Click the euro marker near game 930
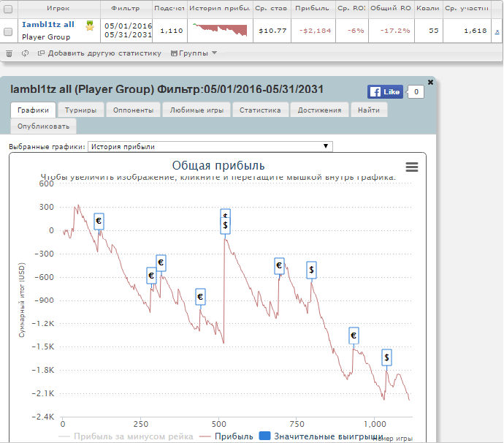The image size is (504, 443). 354,336
